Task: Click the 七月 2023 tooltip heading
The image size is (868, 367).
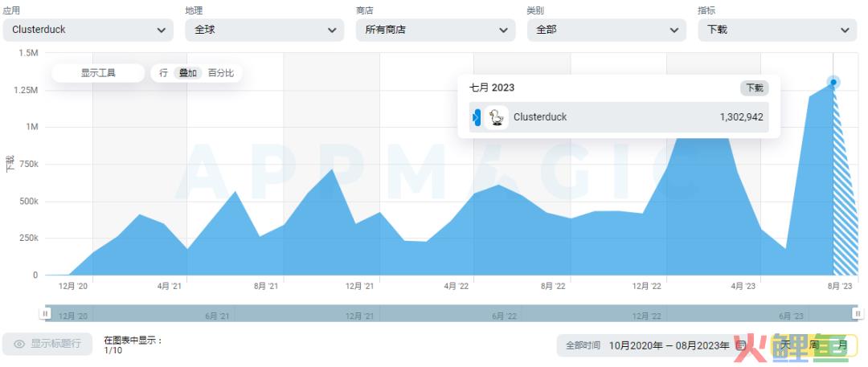Action: pyautogui.click(x=492, y=88)
